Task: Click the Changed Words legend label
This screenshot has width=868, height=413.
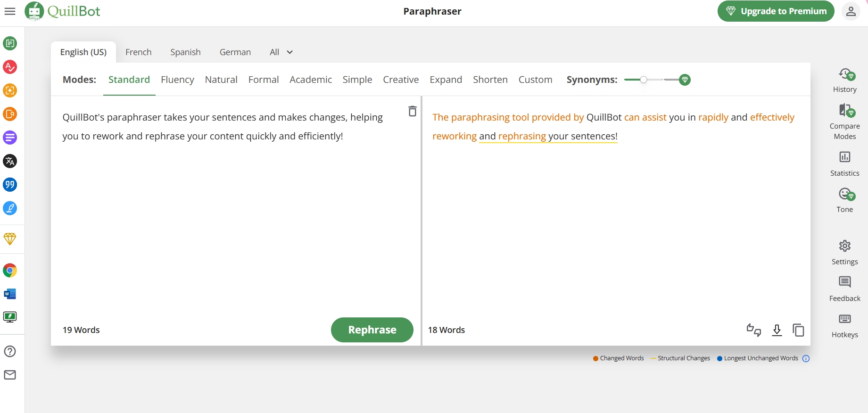Action: pos(622,358)
